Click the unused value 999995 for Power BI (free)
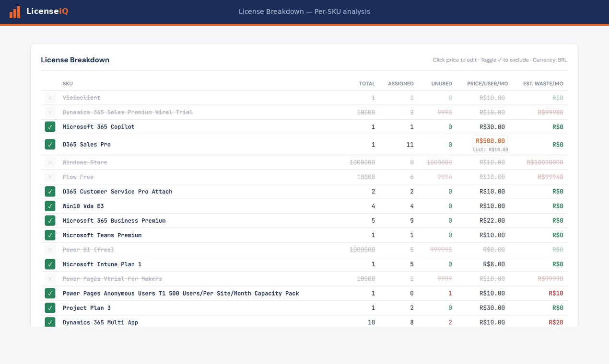 (x=441, y=250)
